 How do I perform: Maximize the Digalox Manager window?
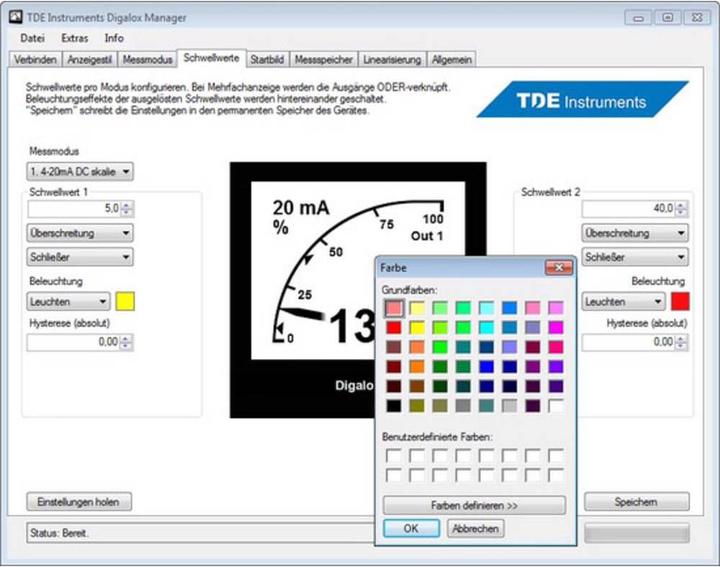[667, 18]
